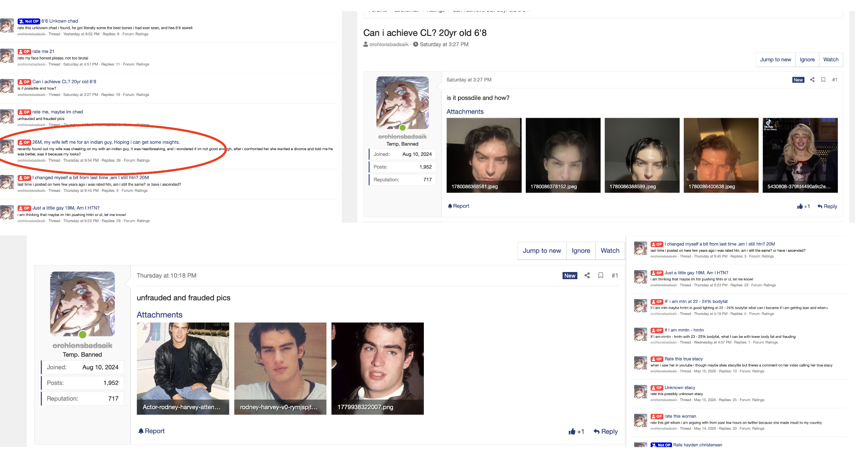Like the 'unfrauded and frauded pics' post
This screenshot has width=868, height=453.
[x=577, y=432]
